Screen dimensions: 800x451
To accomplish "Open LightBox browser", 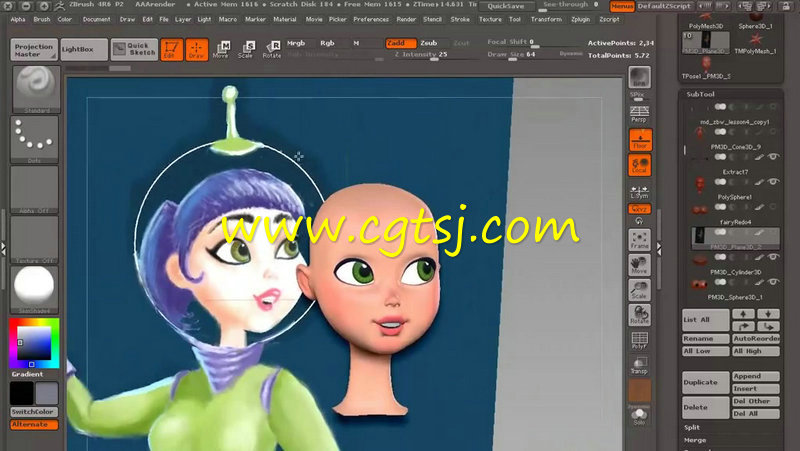I will (84, 50).
